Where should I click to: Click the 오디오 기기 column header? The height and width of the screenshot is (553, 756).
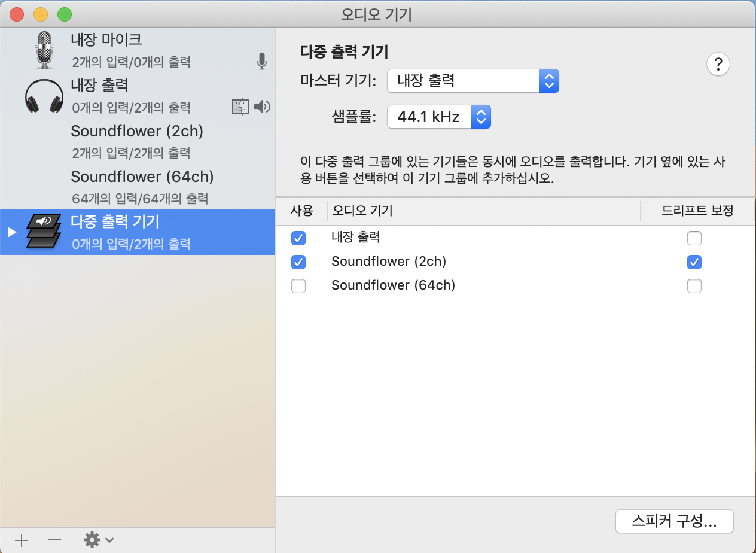click(x=362, y=211)
